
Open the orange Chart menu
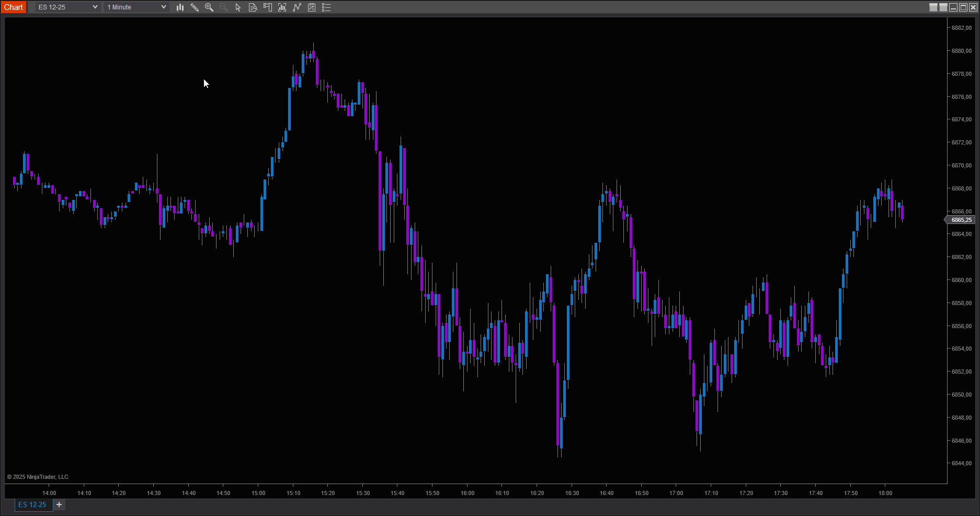tap(14, 7)
